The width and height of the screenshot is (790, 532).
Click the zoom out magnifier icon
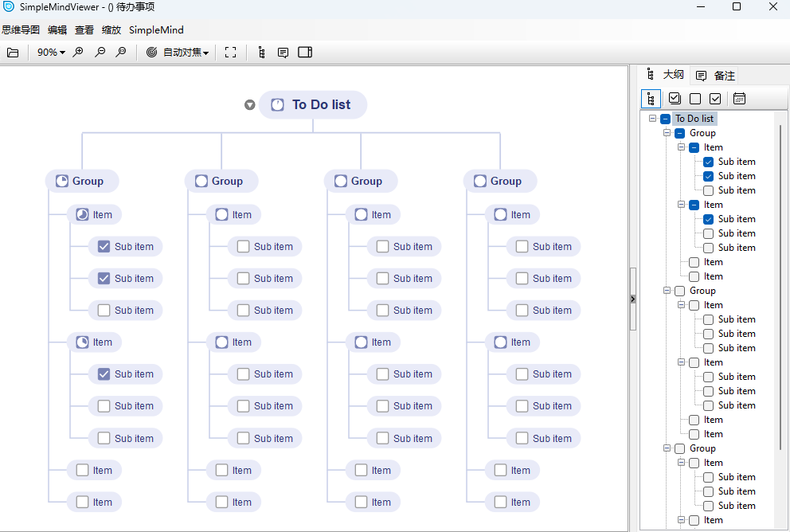click(100, 53)
